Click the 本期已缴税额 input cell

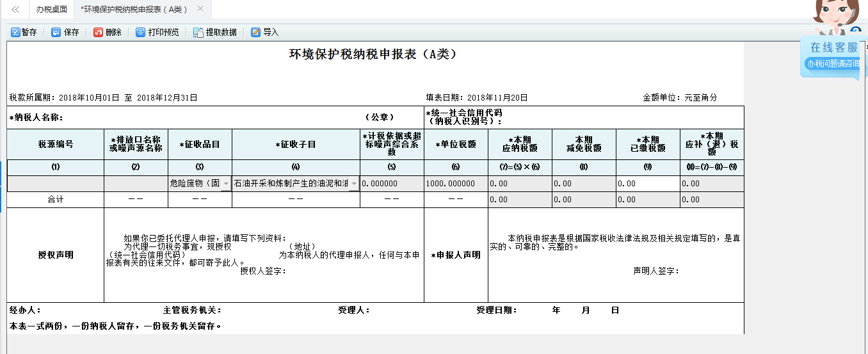point(647,184)
